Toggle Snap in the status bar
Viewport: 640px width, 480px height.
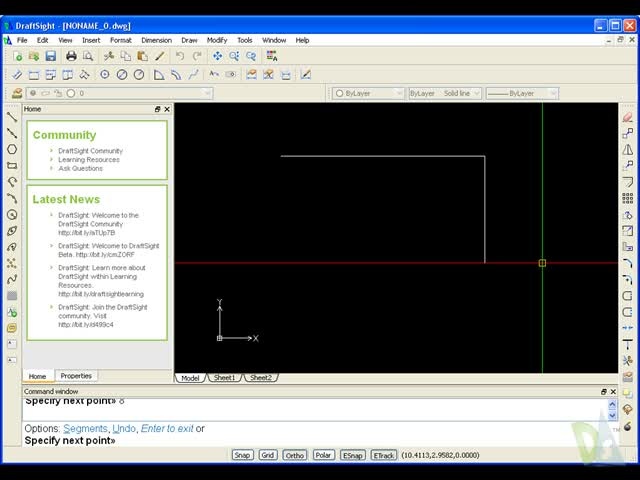pyautogui.click(x=242, y=455)
